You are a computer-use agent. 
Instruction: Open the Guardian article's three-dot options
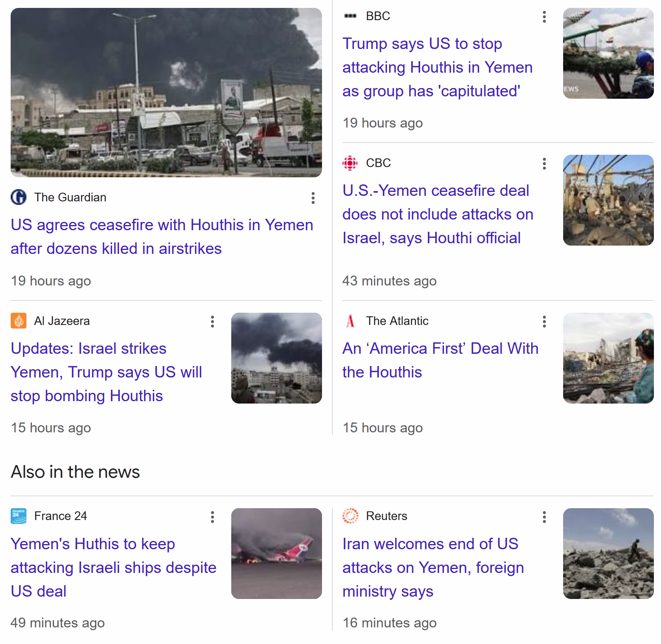click(x=313, y=198)
